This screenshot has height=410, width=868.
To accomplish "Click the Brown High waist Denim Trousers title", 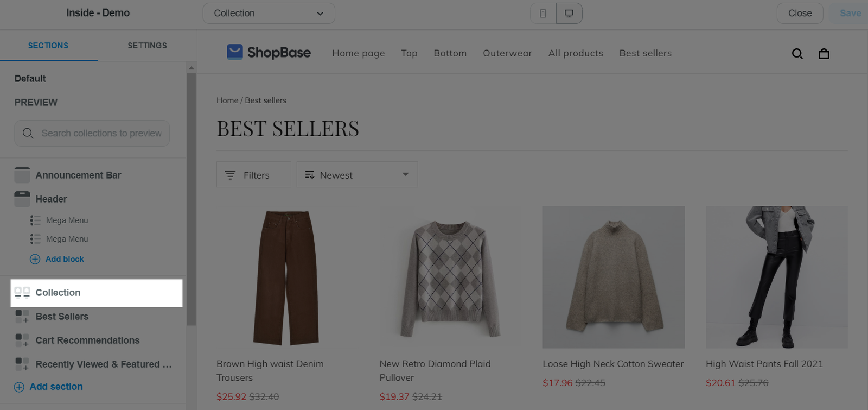I will pos(270,371).
